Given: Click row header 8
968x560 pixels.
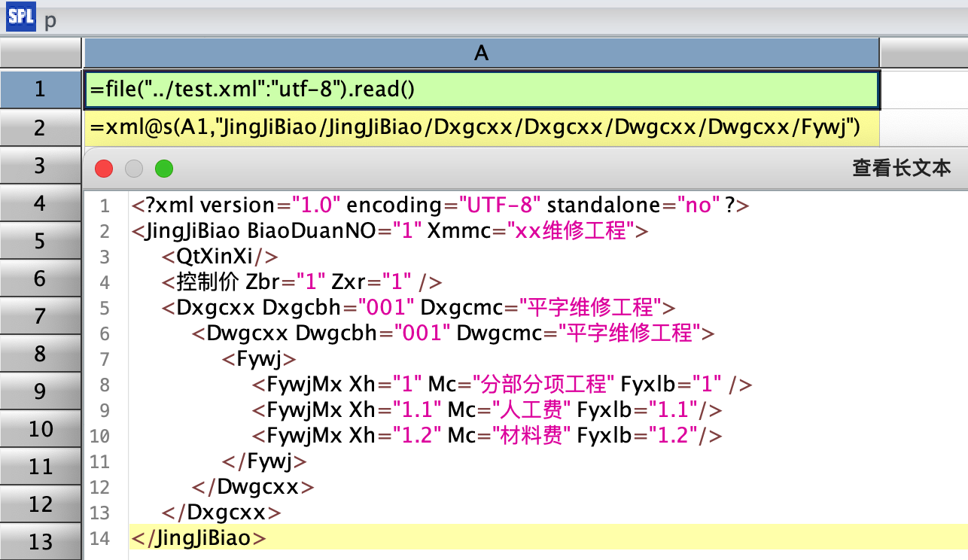Looking at the screenshot, I should coord(41,354).
